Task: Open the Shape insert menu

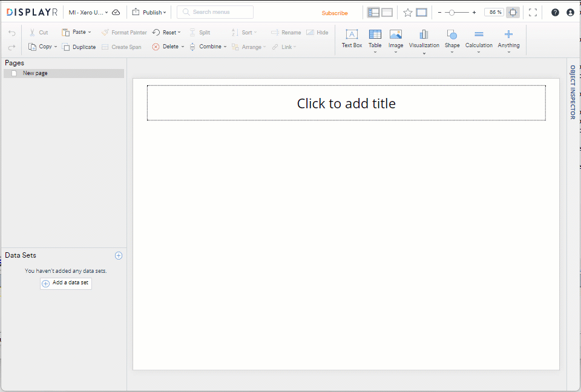Action: coord(452,41)
